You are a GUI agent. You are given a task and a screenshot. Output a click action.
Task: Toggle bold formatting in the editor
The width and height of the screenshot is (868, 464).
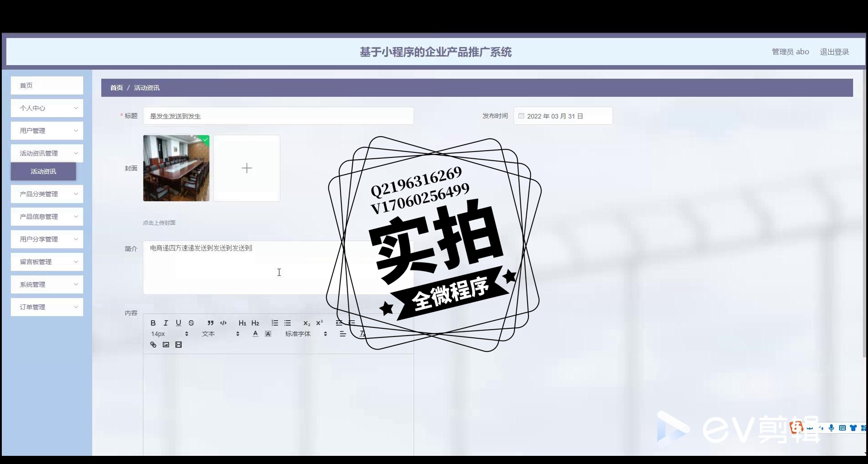click(153, 323)
